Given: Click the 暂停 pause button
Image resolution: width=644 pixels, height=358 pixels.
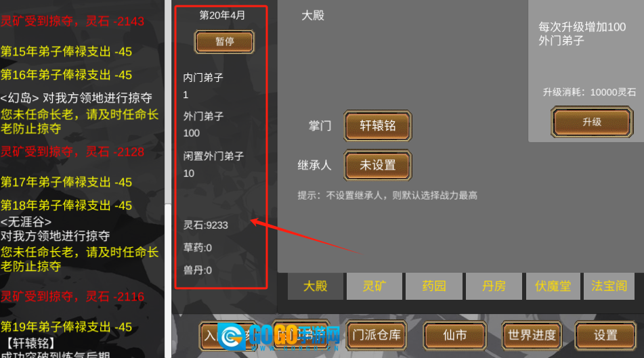Looking at the screenshot, I should coord(224,41).
